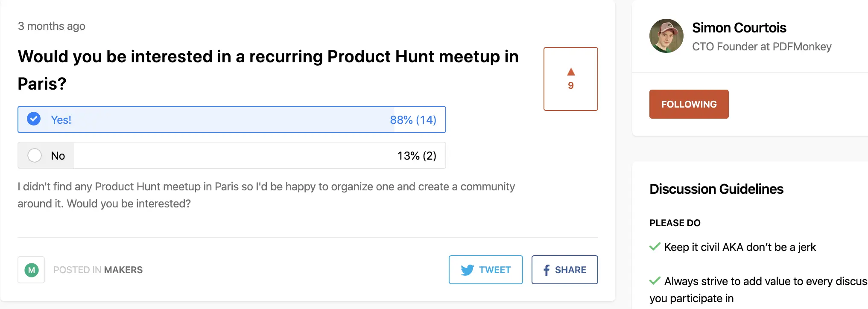Click the 13% (2) No result
Image resolution: width=868 pixels, height=309 pixels.
pos(416,156)
